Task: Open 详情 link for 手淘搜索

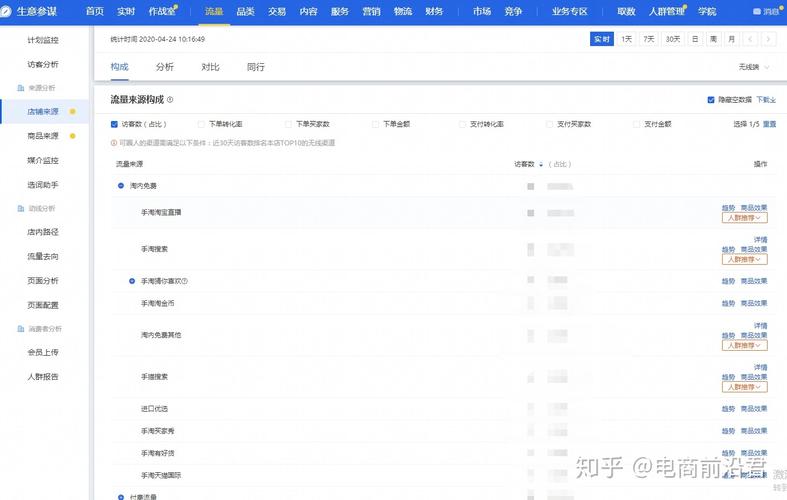Action: [x=760, y=240]
